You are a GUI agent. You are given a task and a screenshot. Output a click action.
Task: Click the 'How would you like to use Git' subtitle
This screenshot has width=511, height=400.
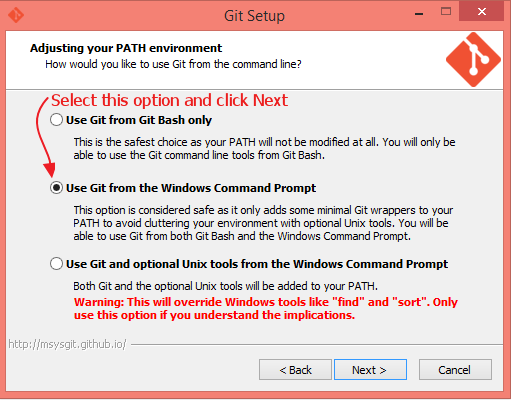tap(173, 64)
